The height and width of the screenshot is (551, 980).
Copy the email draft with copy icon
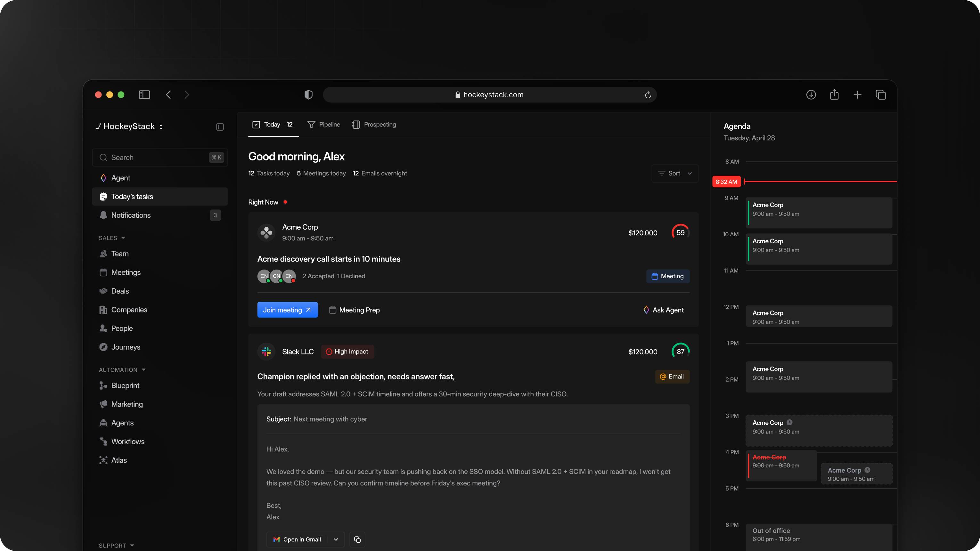click(357, 539)
